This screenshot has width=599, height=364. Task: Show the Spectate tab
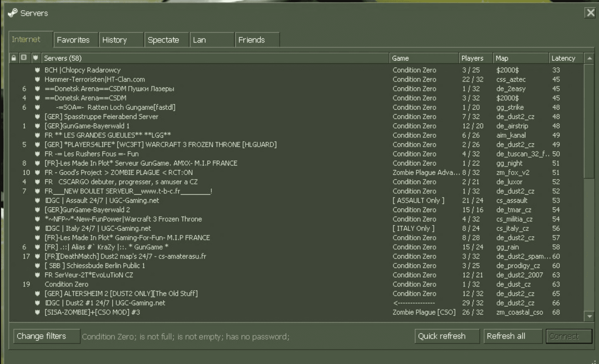[x=163, y=40]
